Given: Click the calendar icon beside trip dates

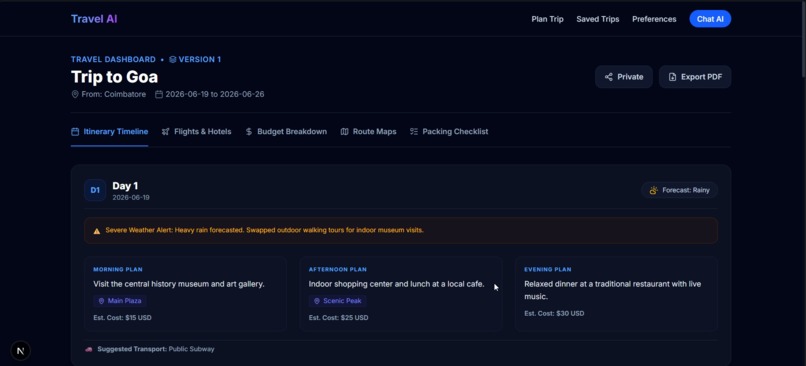Looking at the screenshot, I should click(159, 95).
